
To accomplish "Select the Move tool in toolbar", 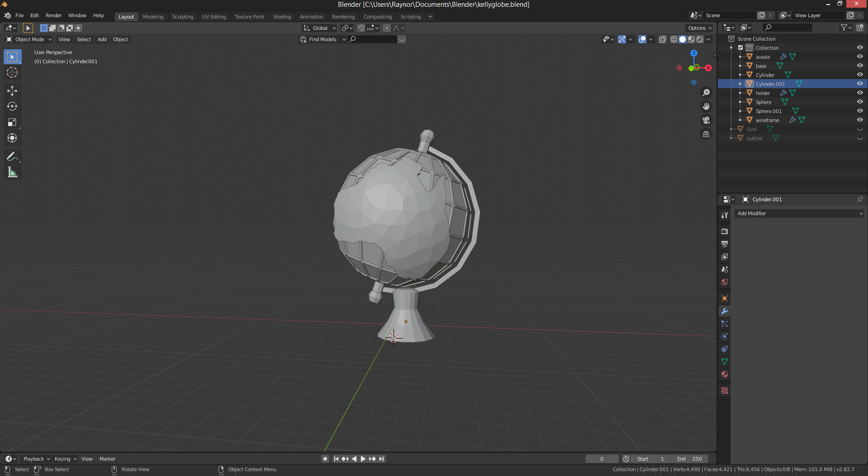I will tap(12, 91).
